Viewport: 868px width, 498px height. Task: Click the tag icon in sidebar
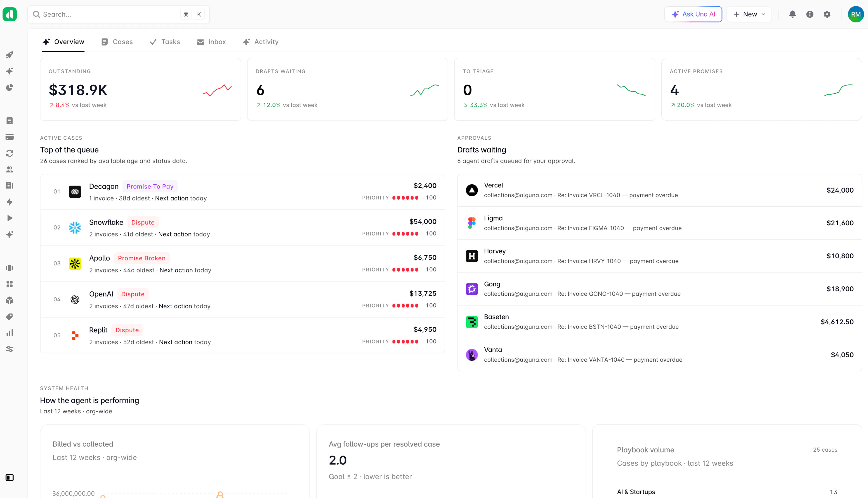click(x=9, y=317)
